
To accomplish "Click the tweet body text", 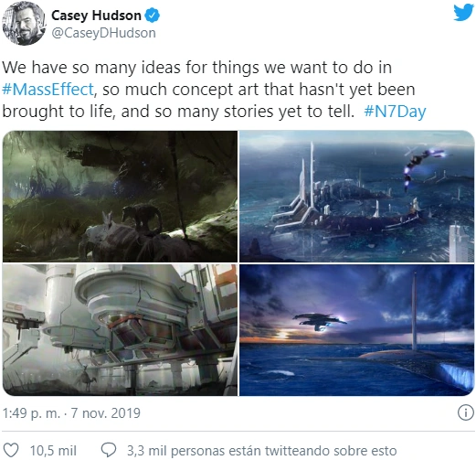I will pyautogui.click(x=214, y=90).
